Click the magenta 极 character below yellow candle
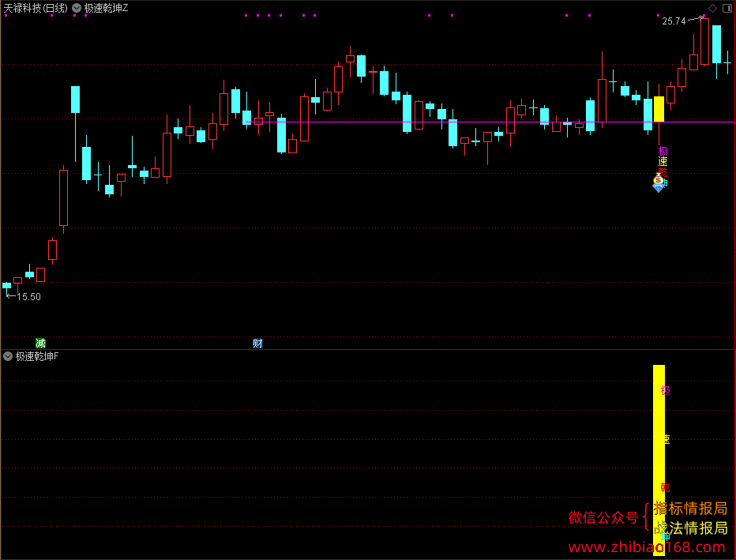Screen dimensions: 736x560 663,151
